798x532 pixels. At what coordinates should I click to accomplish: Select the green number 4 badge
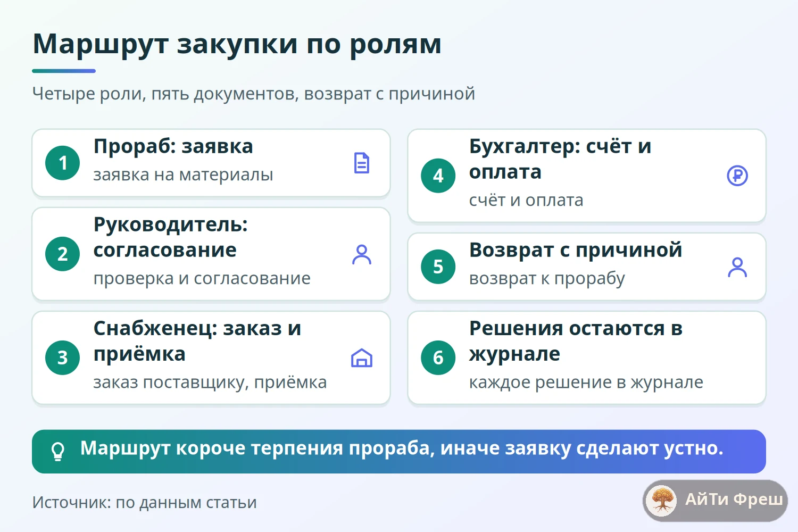pyautogui.click(x=438, y=176)
